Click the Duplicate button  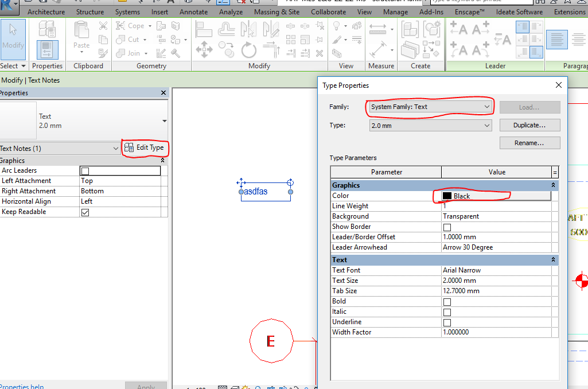click(x=529, y=125)
